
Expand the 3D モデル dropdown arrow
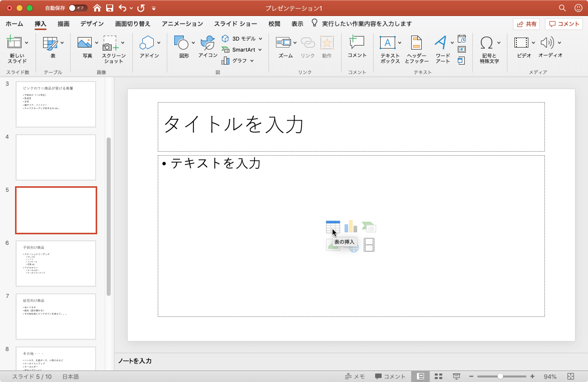260,39
